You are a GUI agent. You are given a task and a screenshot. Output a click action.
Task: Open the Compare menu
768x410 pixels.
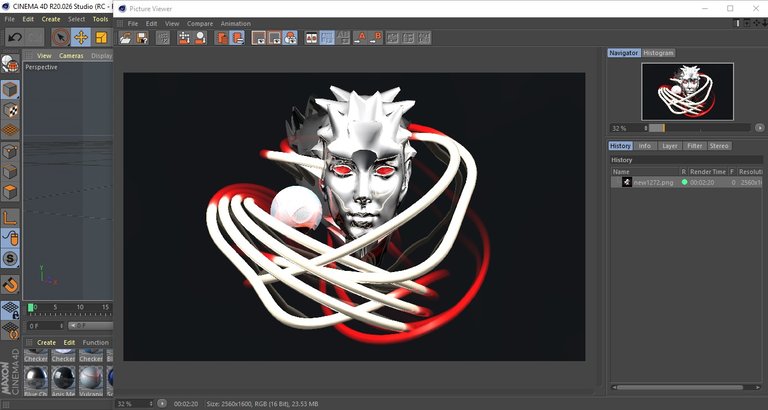[x=200, y=24]
